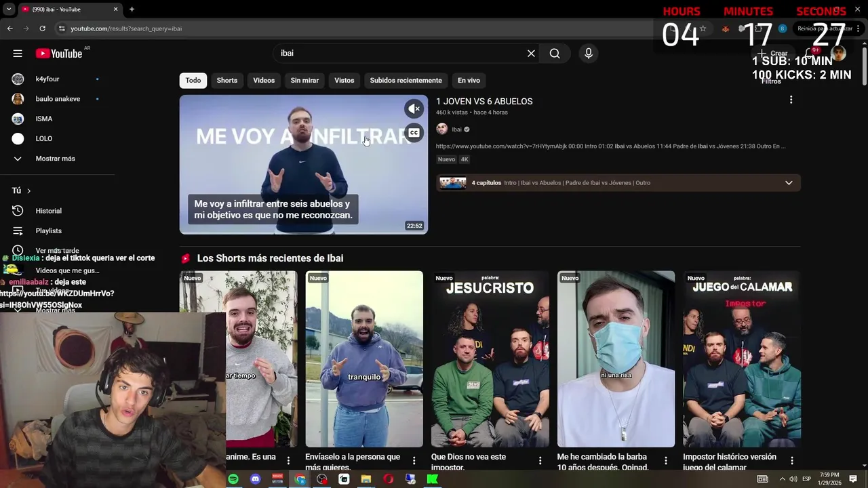Open Chrome tab search dropdown

pyautogui.click(x=9, y=9)
